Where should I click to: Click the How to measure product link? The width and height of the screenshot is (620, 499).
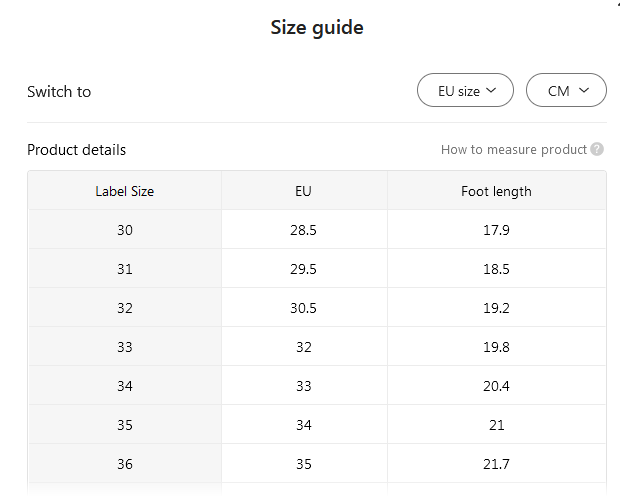click(x=513, y=150)
